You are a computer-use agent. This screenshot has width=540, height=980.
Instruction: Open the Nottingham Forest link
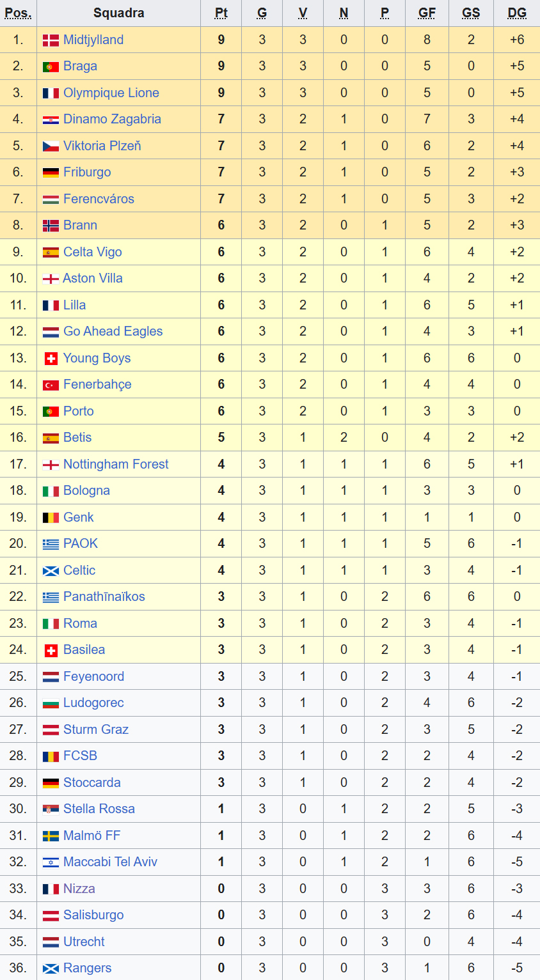tap(116, 464)
